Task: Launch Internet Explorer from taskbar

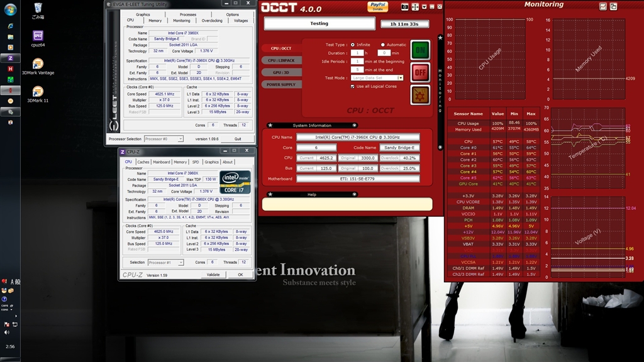Action: pyautogui.click(x=10, y=26)
